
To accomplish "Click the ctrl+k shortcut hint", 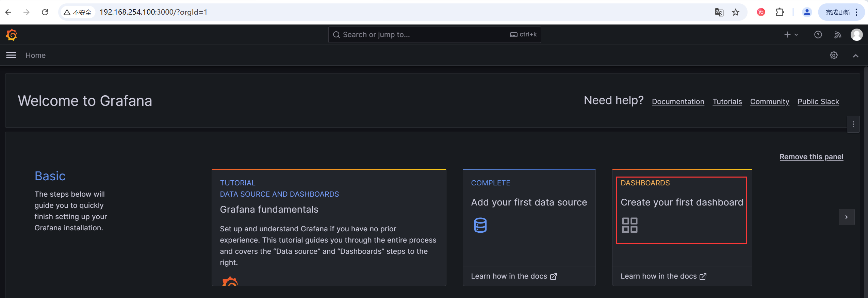I will click(523, 34).
